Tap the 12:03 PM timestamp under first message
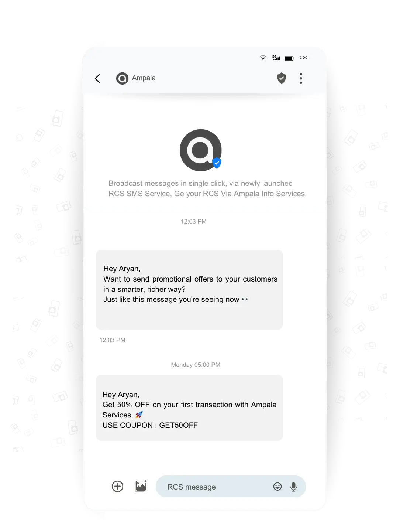Screen dimensions: 393x532 click(x=113, y=340)
